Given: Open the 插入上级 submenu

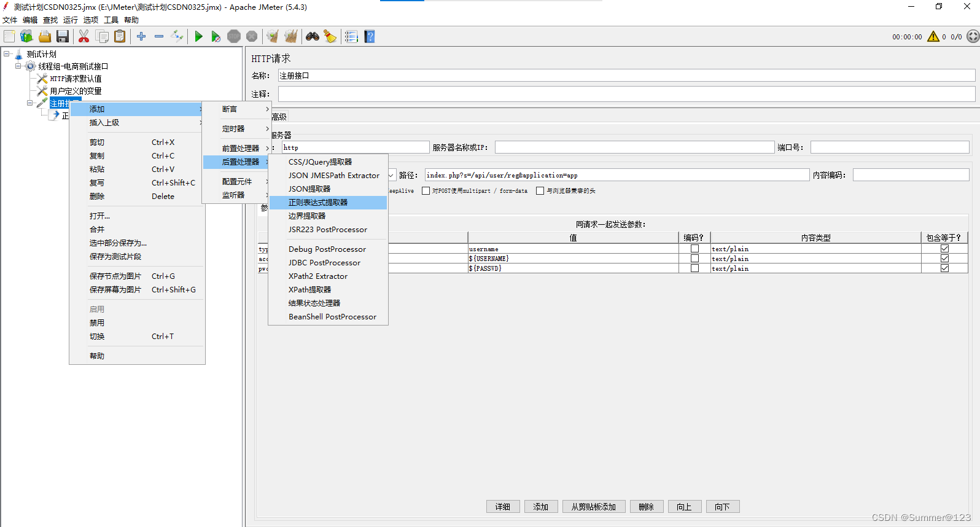Looking at the screenshot, I should click(137, 123).
